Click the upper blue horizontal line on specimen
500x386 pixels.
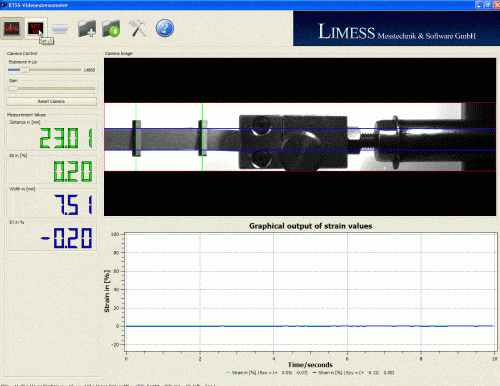click(300, 129)
